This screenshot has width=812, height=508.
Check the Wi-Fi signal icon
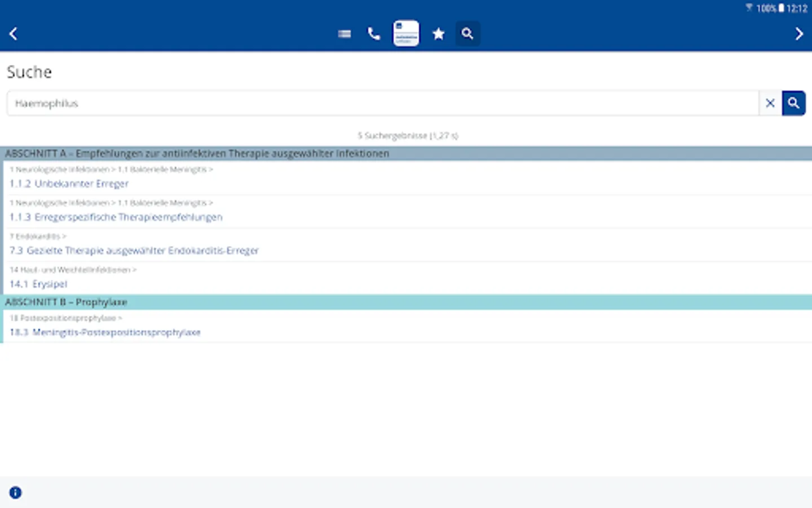[x=749, y=8]
